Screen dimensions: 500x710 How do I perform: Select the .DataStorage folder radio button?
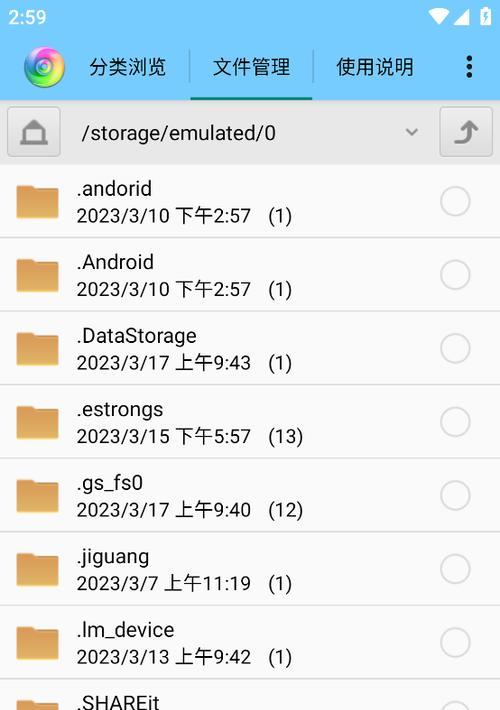[x=455, y=348]
